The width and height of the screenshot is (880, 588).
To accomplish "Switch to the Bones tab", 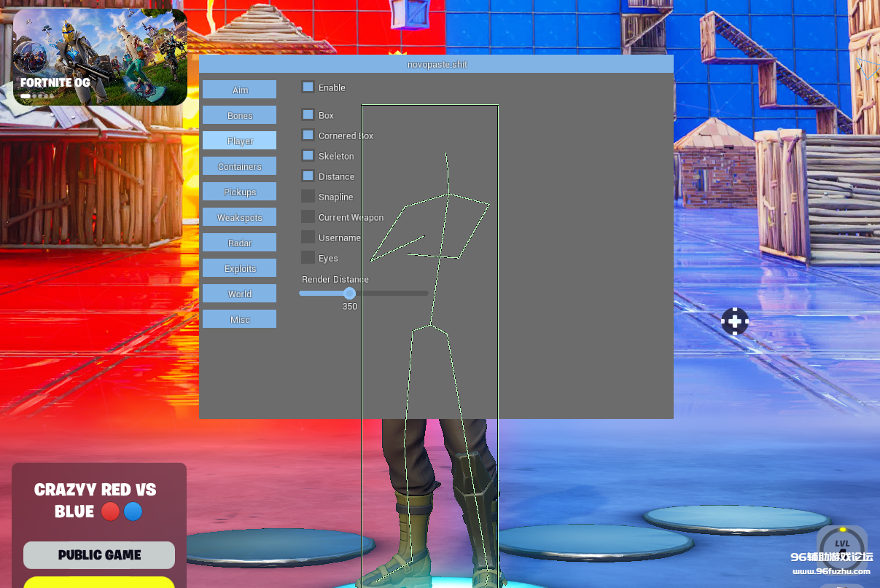I will coord(239,115).
